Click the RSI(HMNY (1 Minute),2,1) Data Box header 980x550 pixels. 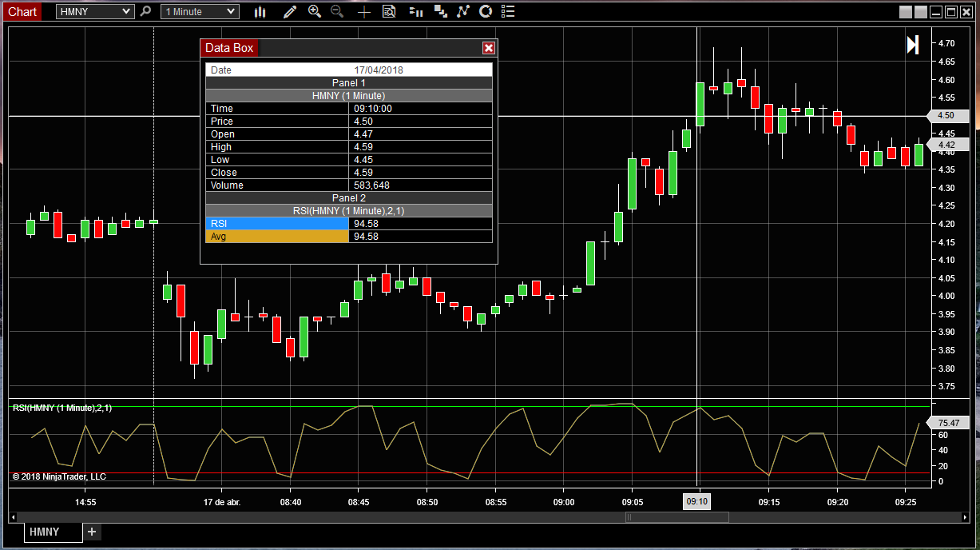point(349,211)
